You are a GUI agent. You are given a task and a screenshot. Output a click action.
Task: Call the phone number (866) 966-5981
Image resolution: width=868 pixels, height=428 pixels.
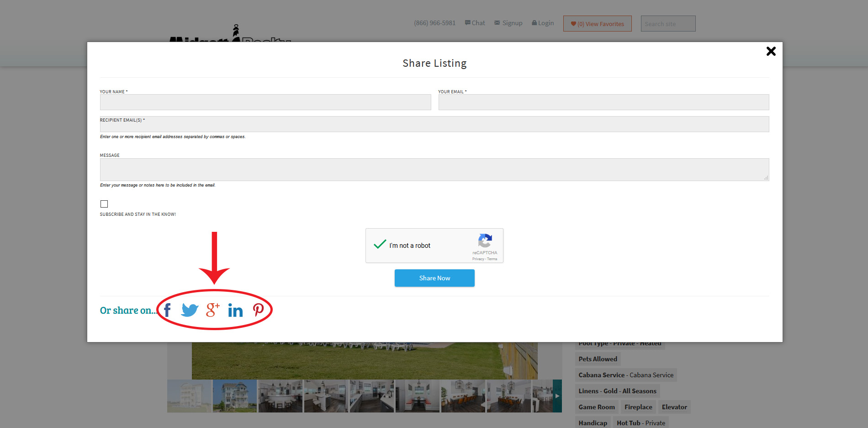pyautogui.click(x=434, y=23)
